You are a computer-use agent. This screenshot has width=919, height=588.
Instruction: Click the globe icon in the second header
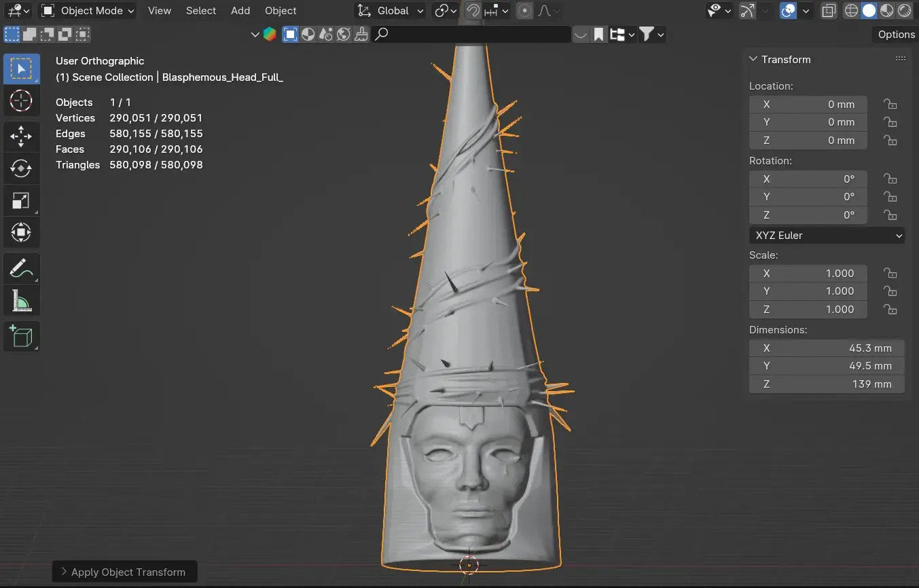click(344, 34)
